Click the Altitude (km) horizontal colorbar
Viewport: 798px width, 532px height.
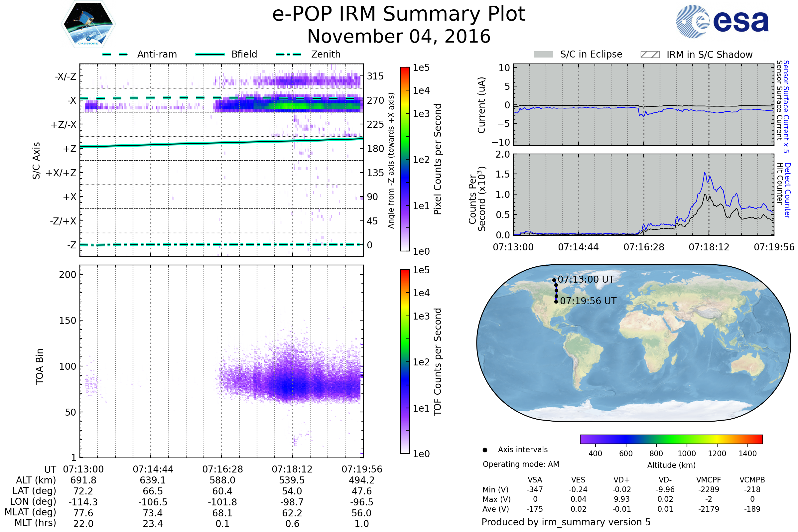(x=671, y=439)
